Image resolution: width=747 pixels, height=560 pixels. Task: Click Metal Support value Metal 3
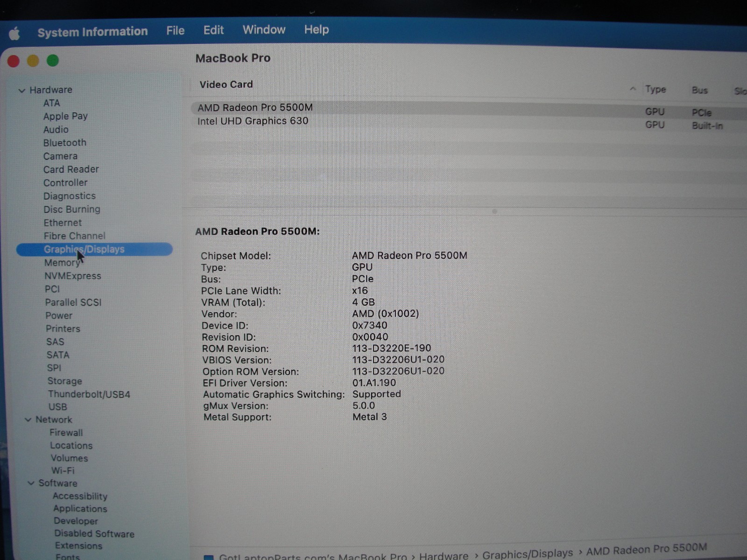[x=370, y=417]
